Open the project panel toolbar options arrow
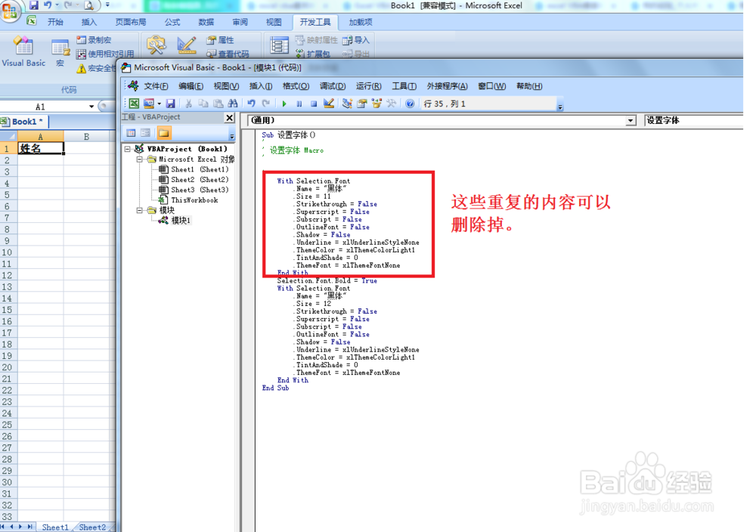The width and height of the screenshot is (756, 532). 232,136
